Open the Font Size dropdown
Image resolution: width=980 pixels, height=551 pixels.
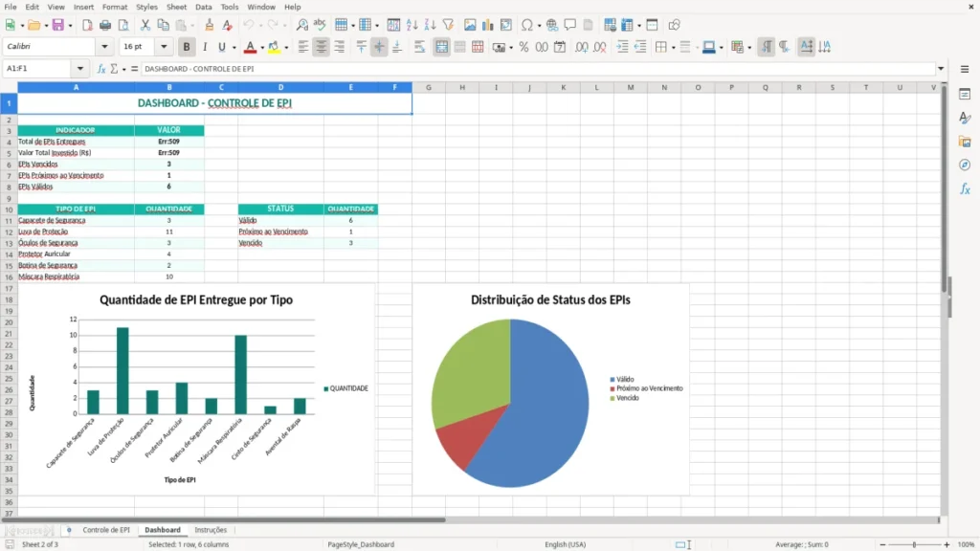point(164,46)
